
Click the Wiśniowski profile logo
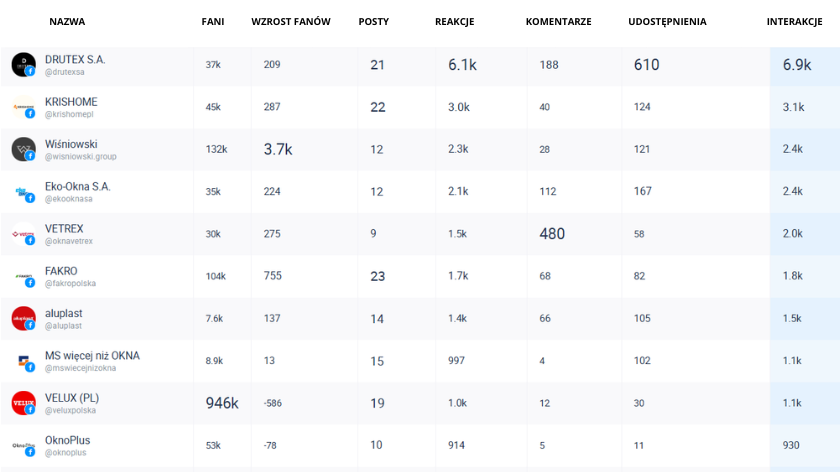23,149
